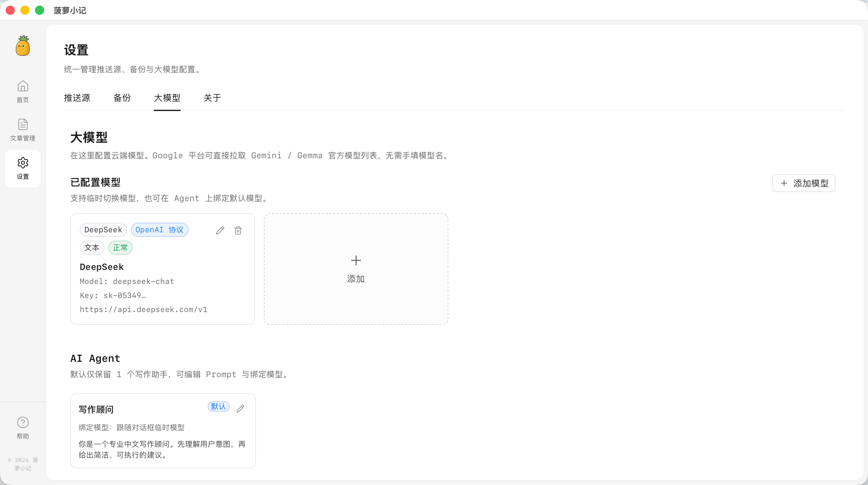Switch to the 推送源 tab
Screen dimensions: 868x485
[x=77, y=98]
